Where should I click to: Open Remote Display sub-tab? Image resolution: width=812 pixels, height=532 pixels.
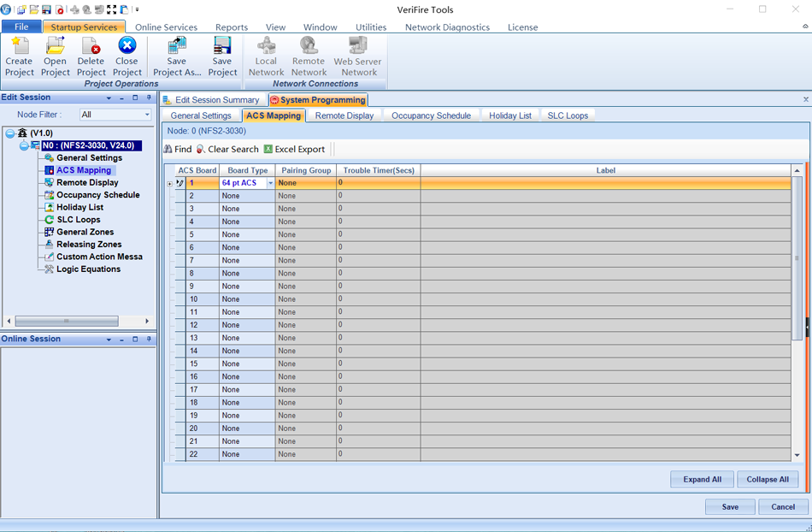pyautogui.click(x=344, y=115)
